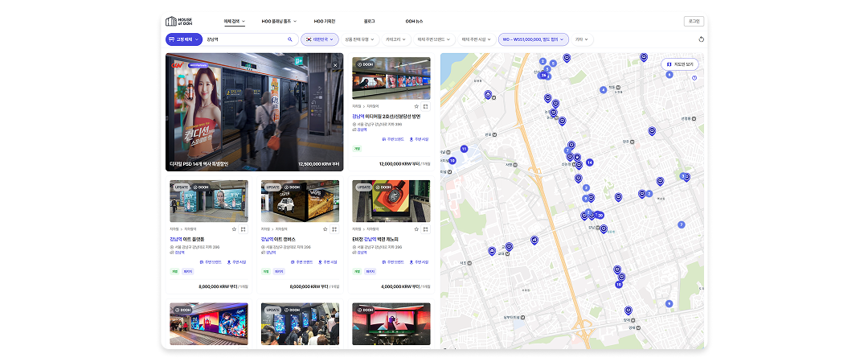Go to HOO 기획전 page

[x=325, y=21]
